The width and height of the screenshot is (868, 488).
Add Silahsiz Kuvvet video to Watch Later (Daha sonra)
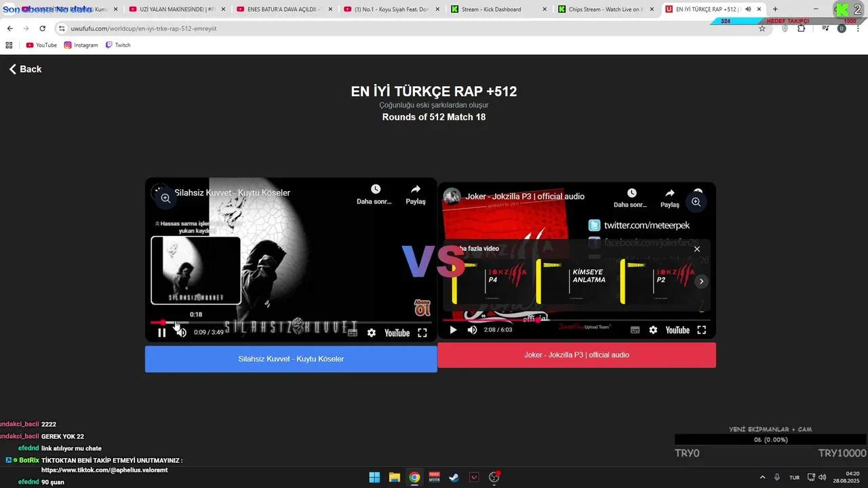375,195
